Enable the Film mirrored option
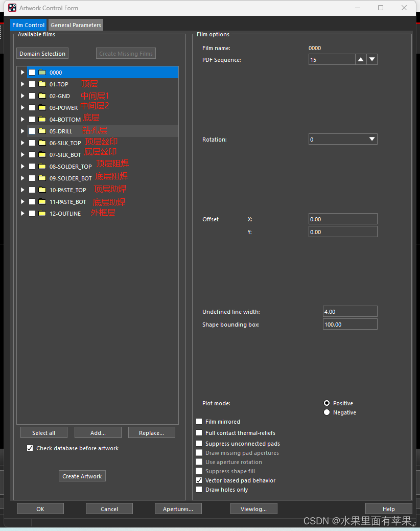 pos(199,422)
